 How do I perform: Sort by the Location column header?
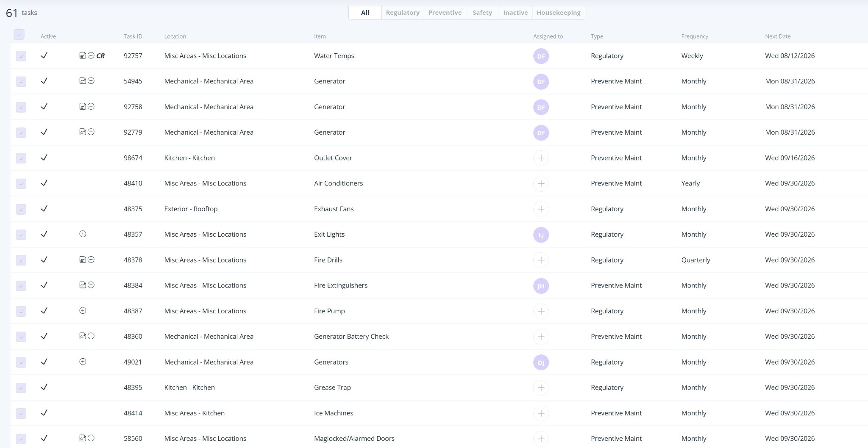[x=175, y=36]
